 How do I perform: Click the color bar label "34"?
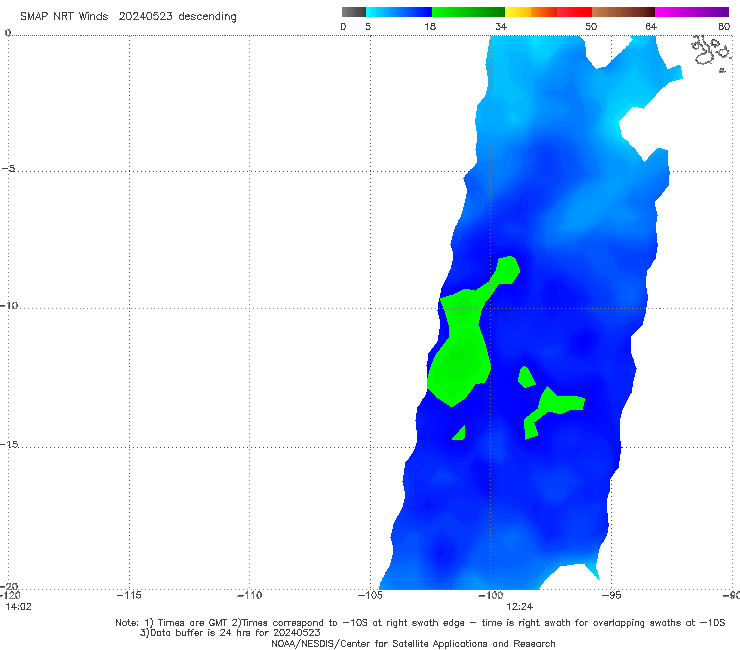[501, 26]
